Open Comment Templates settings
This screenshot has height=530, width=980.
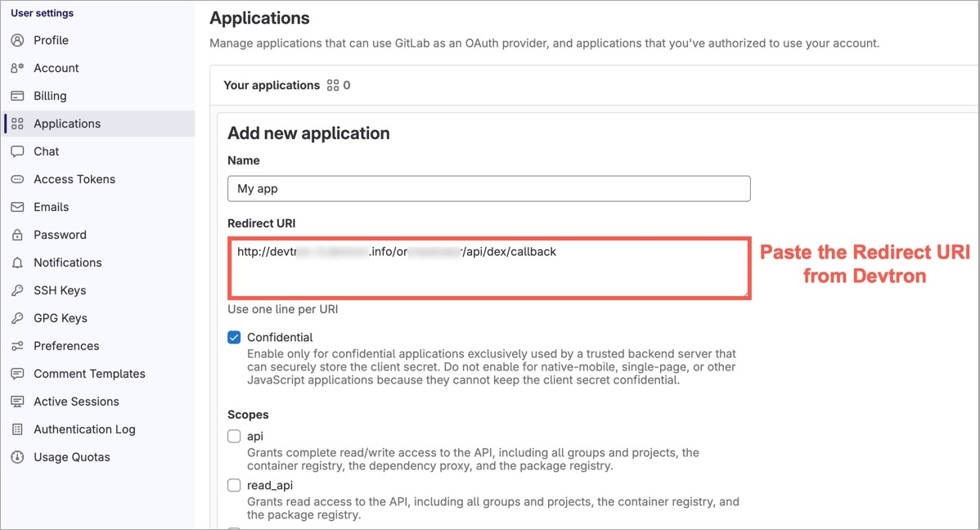click(89, 374)
